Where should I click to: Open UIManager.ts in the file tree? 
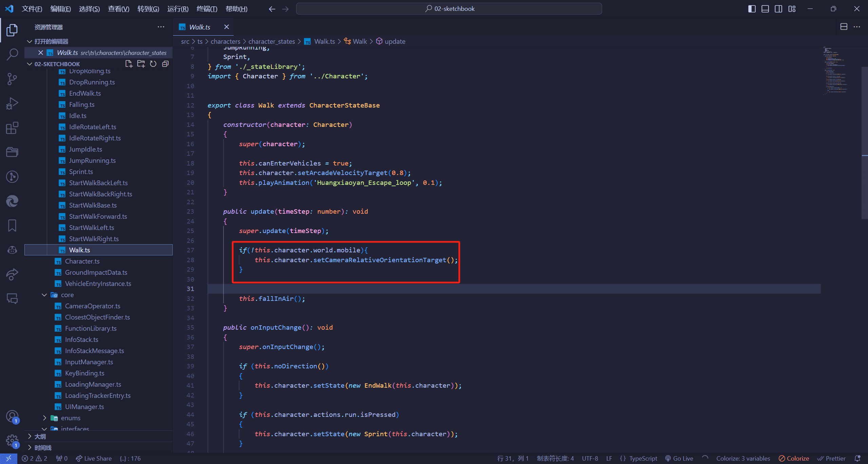pos(84,407)
